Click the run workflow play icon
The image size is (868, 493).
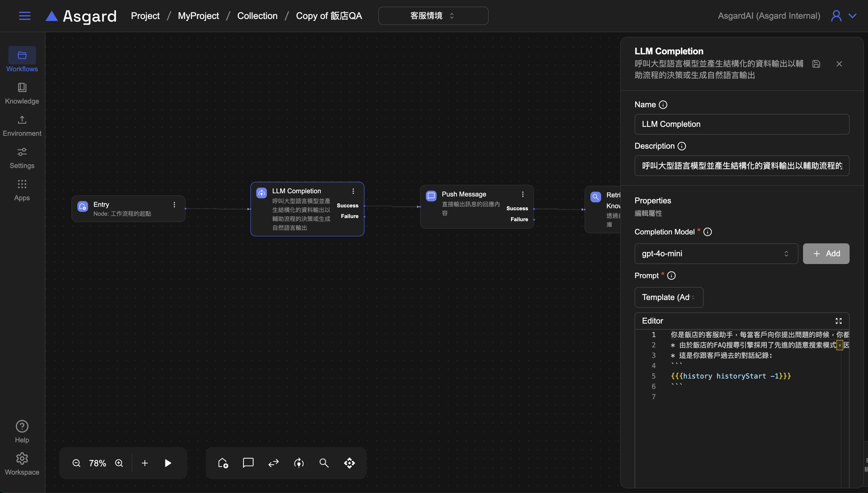click(x=168, y=463)
